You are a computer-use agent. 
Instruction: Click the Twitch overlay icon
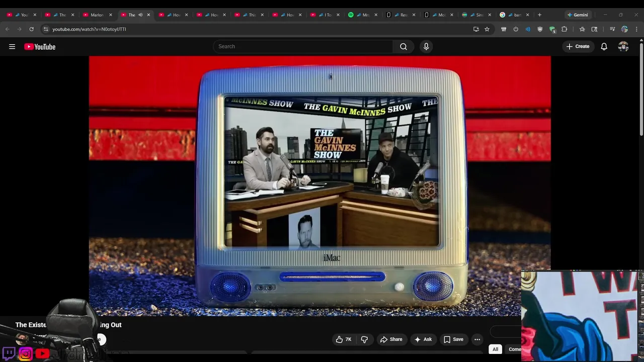point(9,353)
